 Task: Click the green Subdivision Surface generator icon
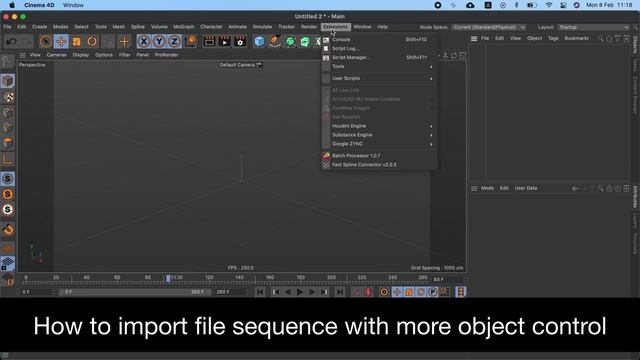point(290,42)
